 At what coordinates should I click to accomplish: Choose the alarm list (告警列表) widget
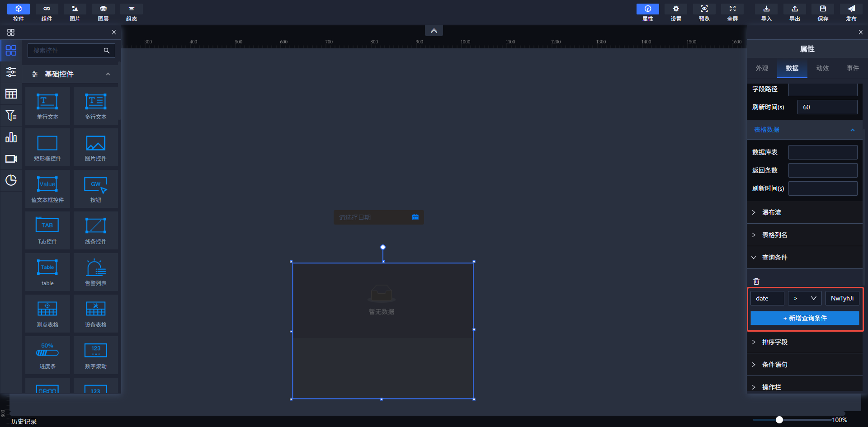[95, 272]
